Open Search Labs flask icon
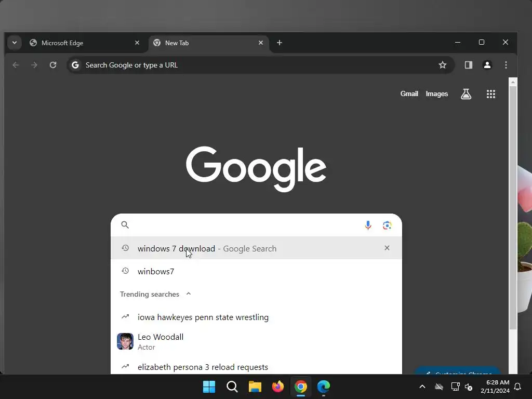The width and height of the screenshot is (532, 399). click(466, 94)
